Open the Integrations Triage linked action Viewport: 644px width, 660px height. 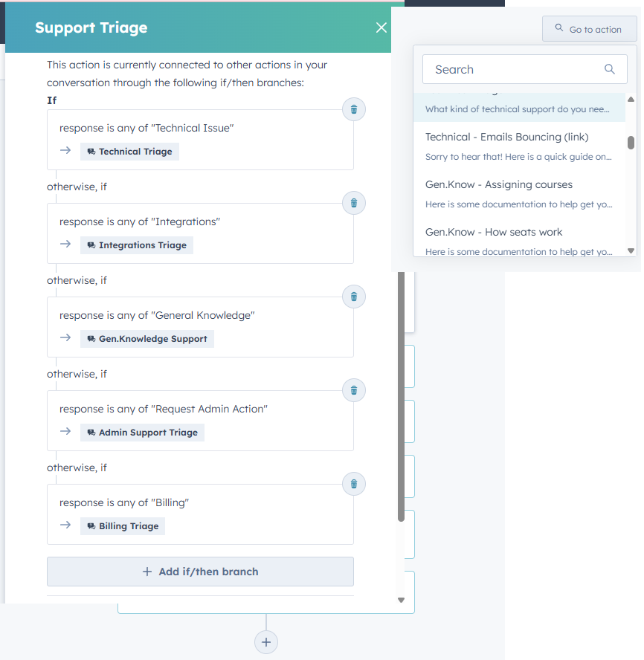137,245
